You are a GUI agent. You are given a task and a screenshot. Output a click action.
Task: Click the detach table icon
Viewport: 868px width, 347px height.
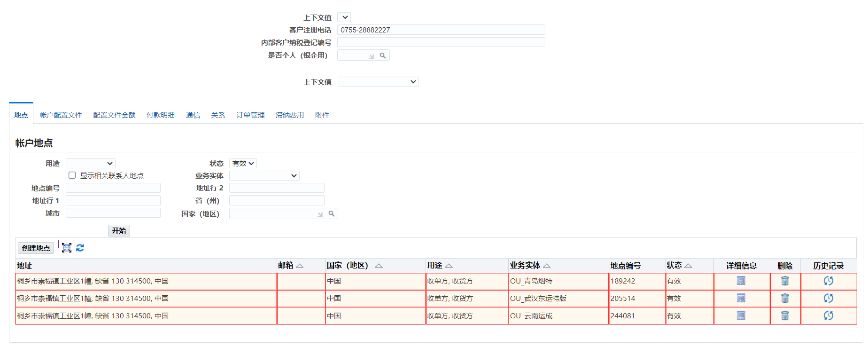point(67,248)
